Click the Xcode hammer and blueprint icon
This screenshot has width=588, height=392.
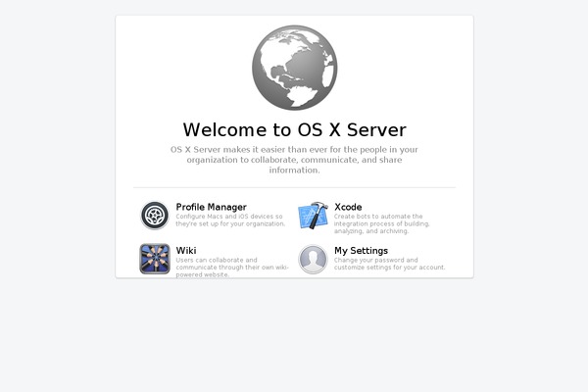click(314, 216)
